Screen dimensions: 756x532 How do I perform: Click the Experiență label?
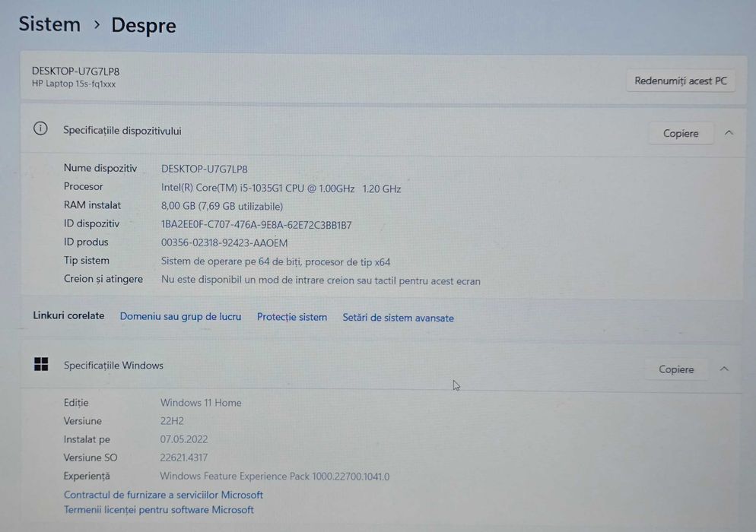click(87, 476)
